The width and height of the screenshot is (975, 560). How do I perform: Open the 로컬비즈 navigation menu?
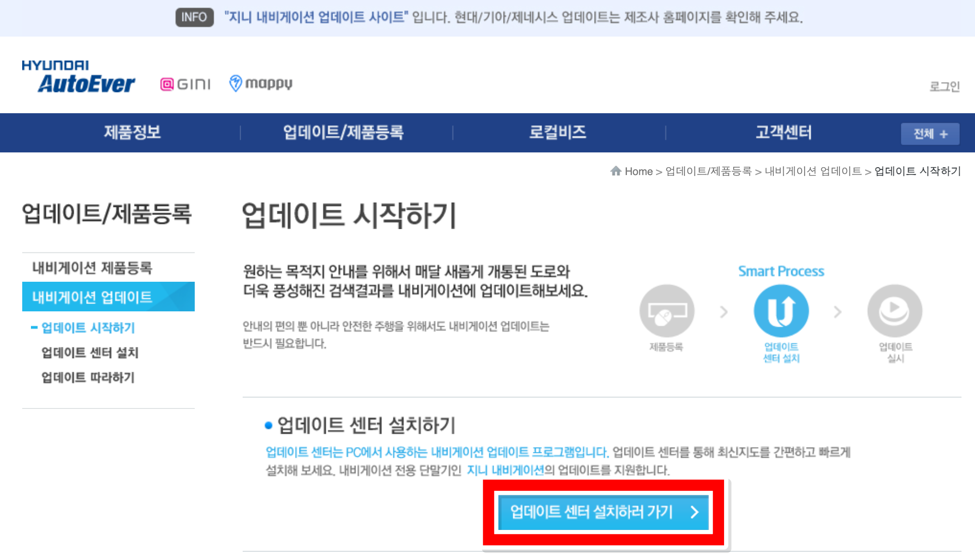click(x=557, y=132)
